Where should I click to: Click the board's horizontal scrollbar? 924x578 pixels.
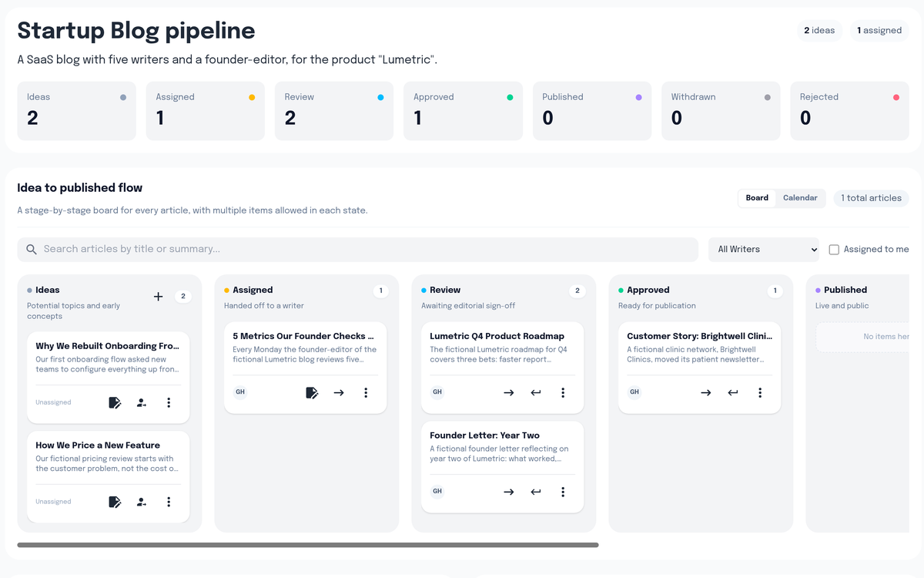tap(308, 545)
